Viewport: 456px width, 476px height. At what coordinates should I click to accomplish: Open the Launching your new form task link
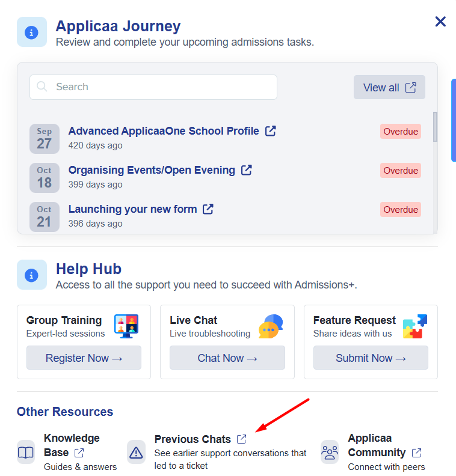pyautogui.click(x=133, y=209)
